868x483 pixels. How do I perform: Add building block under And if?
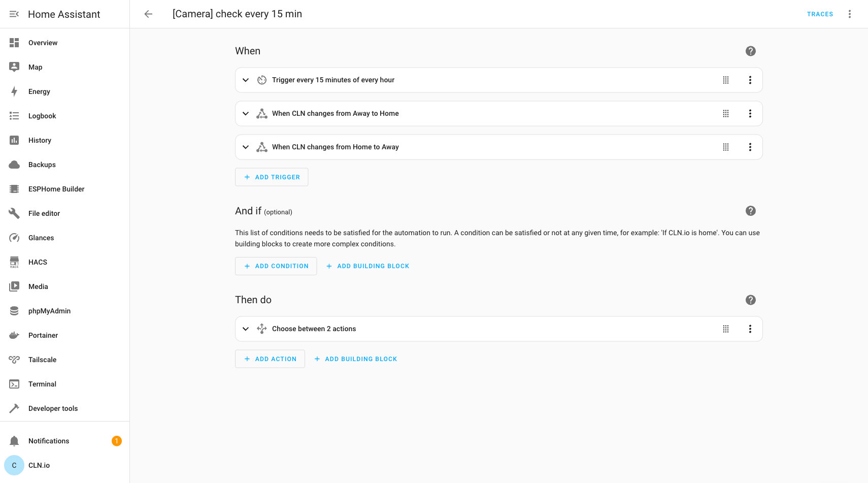point(368,266)
